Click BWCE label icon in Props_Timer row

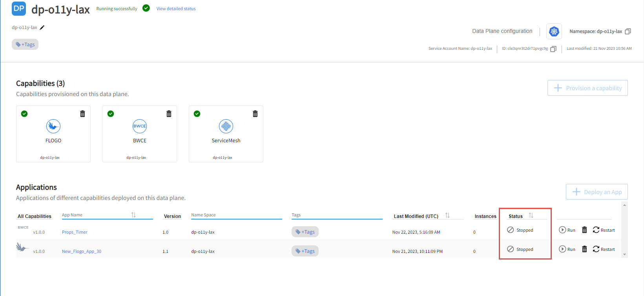pyautogui.click(x=23, y=227)
